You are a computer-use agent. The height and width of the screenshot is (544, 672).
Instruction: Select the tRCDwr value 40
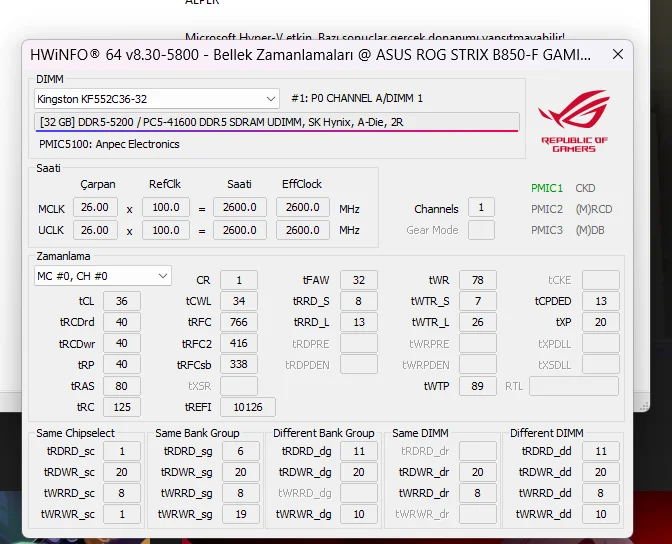pyautogui.click(x=122, y=343)
